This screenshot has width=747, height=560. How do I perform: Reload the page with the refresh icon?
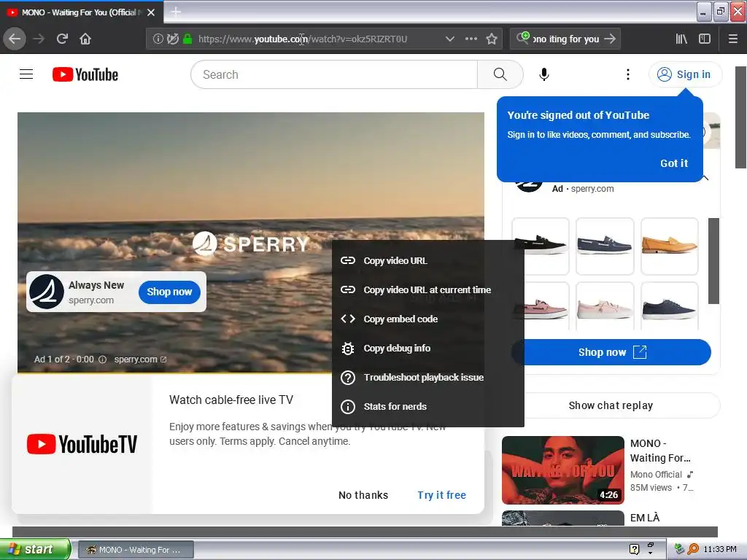[62, 39]
